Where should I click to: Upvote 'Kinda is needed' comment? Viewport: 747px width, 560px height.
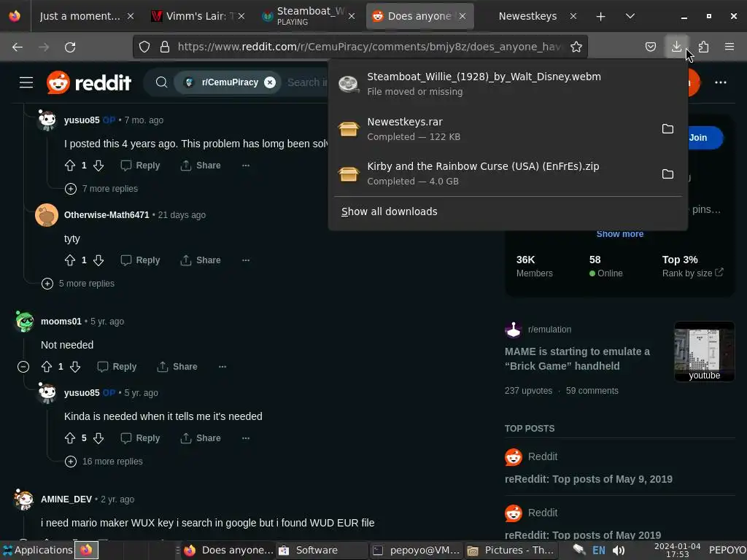70,438
